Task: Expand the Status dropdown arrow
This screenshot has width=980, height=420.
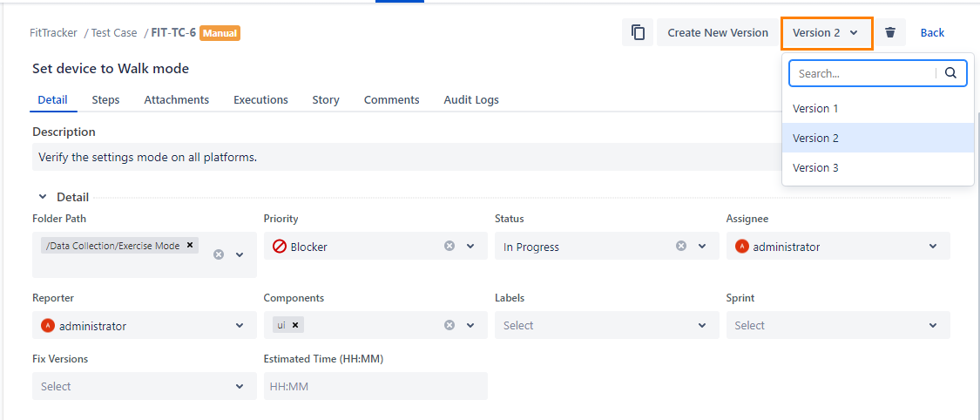Action: [702, 247]
